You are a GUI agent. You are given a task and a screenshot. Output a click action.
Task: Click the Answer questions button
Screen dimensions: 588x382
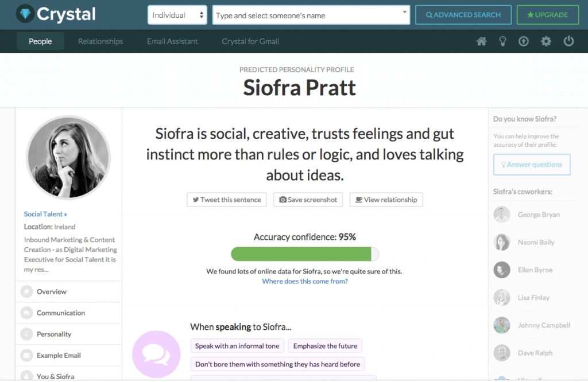click(x=532, y=165)
